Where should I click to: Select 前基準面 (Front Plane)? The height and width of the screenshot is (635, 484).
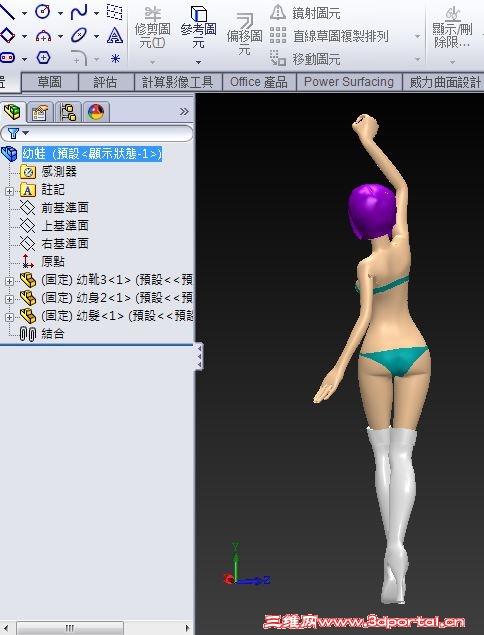click(65, 208)
